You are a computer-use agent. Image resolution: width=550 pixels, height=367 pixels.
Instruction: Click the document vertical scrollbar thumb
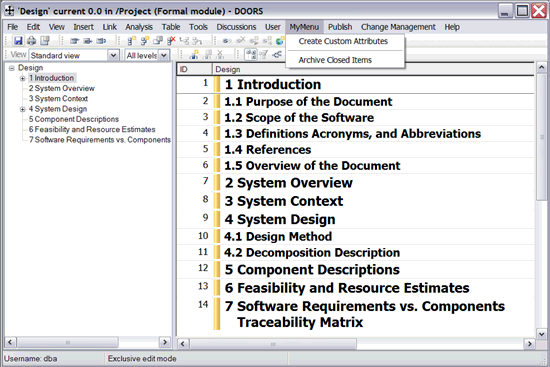[541, 137]
